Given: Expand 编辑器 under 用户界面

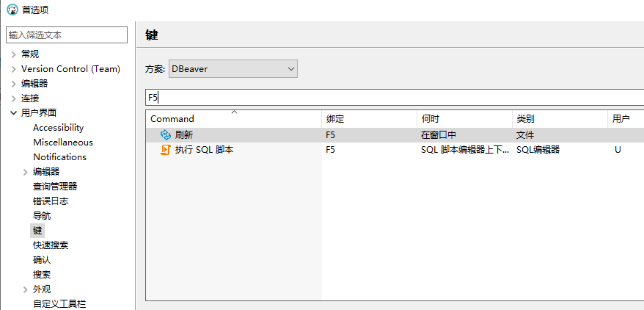Looking at the screenshot, I should pyautogui.click(x=26, y=172).
